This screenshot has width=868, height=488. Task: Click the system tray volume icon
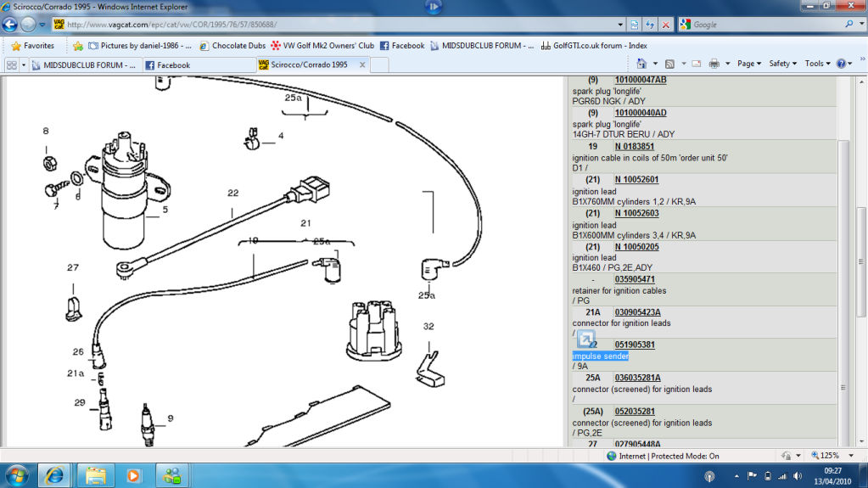tap(798, 476)
